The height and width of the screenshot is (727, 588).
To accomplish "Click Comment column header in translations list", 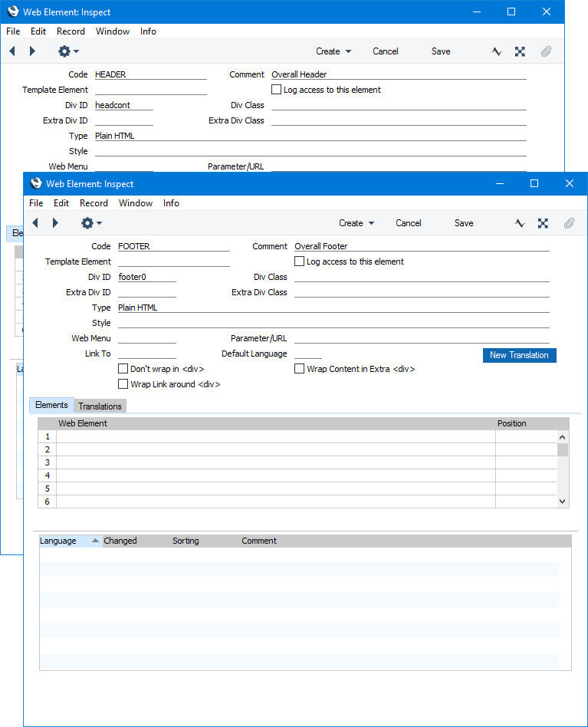I will (258, 541).
